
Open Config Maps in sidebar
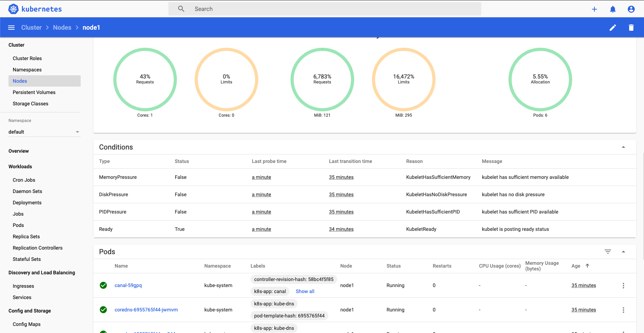[x=27, y=324]
